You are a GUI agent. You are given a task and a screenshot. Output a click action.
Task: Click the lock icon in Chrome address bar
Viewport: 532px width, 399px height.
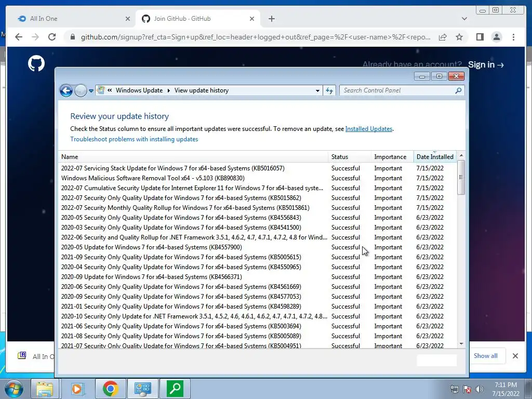tap(72, 37)
